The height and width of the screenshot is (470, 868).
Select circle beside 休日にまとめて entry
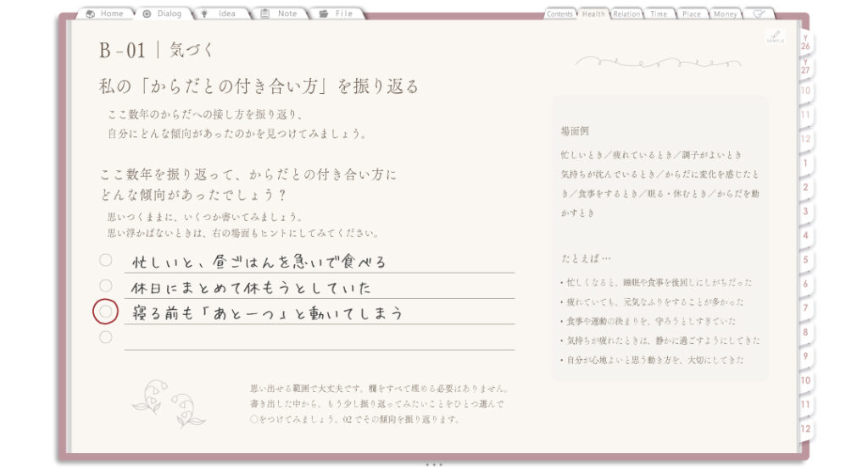[106, 285]
